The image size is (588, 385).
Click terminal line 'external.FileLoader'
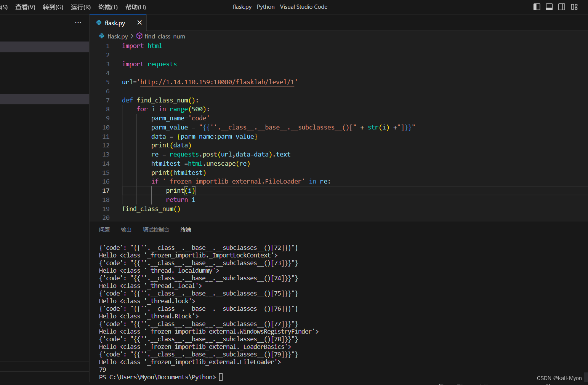[x=190, y=362]
